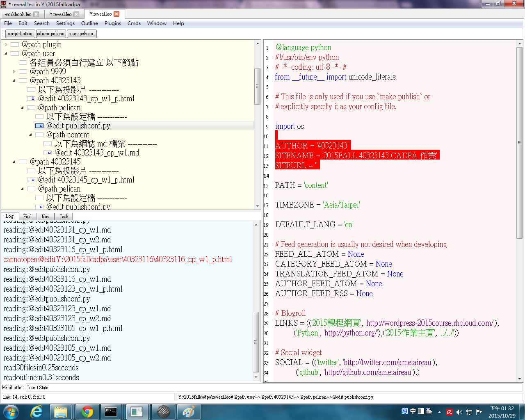The width and height of the screenshot is (525, 420).
Task: Collapse the @path 40323143 node
Action: 14,80
